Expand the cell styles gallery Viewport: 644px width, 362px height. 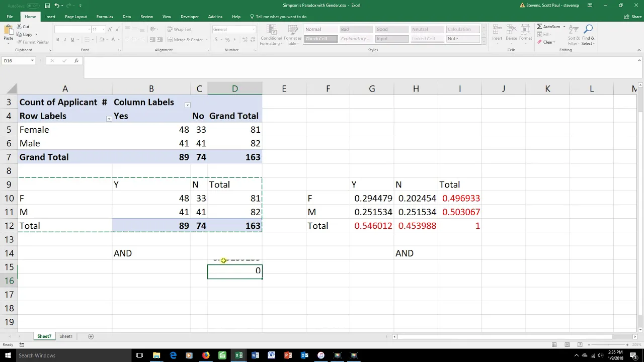(x=485, y=40)
